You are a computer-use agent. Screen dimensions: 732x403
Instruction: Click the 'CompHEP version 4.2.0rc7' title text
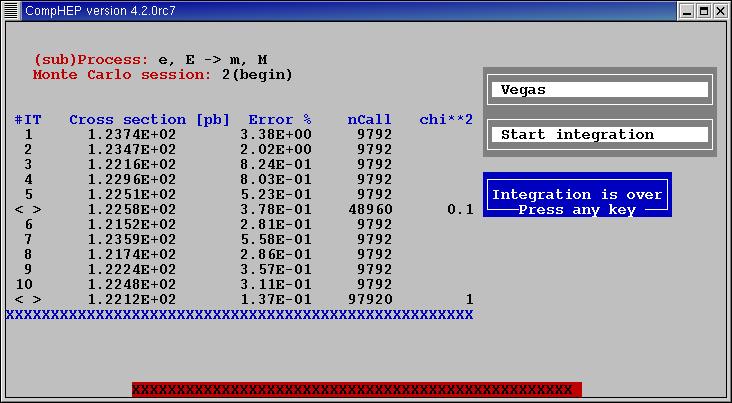pos(100,11)
